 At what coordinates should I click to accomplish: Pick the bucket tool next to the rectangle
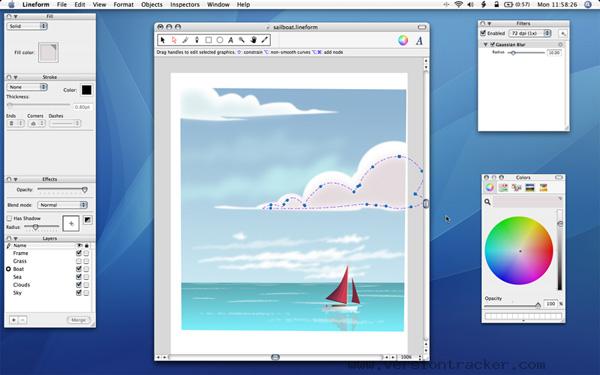pyautogui.click(x=197, y=40)
